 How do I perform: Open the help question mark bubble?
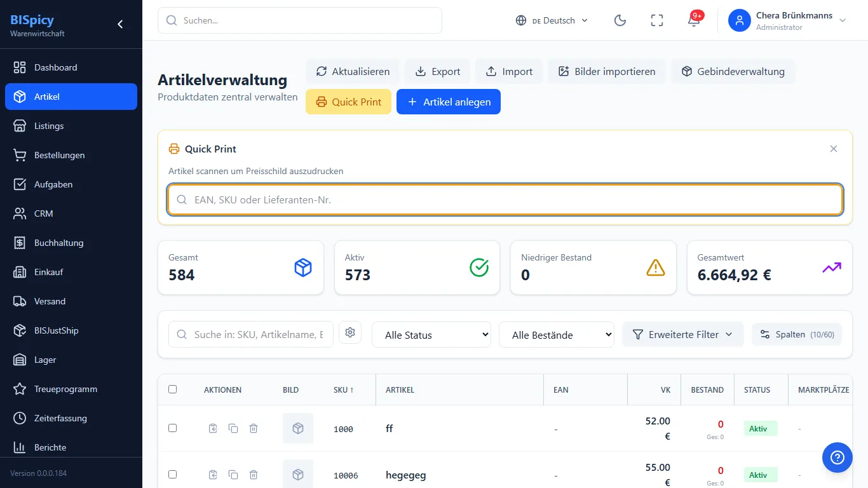pos(837,457)
